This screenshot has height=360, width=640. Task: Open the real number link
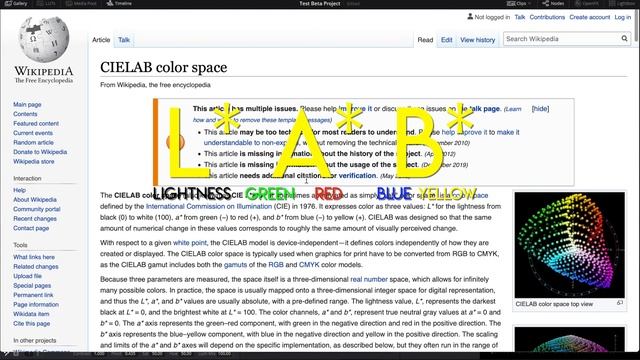point(369,279)
